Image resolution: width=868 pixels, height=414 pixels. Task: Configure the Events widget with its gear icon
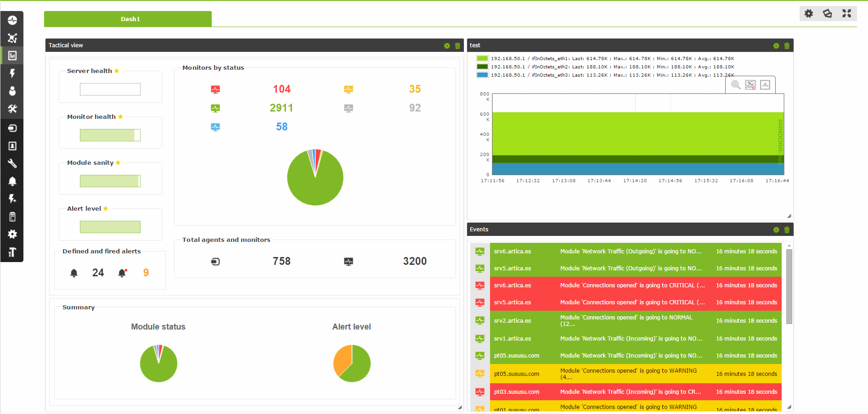pos(776,229)
